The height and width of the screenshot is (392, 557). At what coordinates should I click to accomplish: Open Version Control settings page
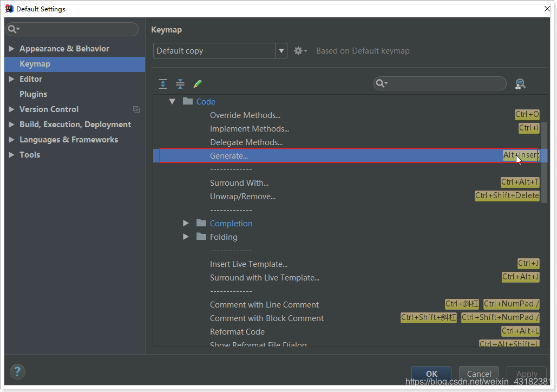point(49,109)
